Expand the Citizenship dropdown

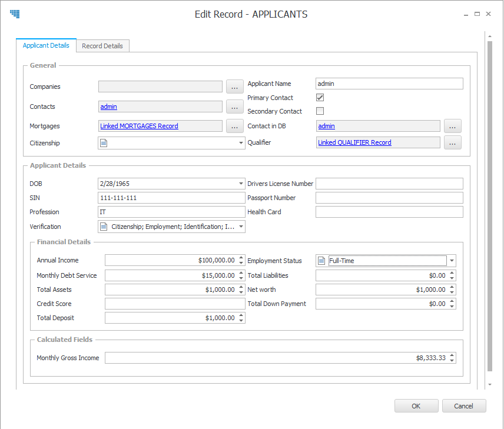tap(241, 143)
